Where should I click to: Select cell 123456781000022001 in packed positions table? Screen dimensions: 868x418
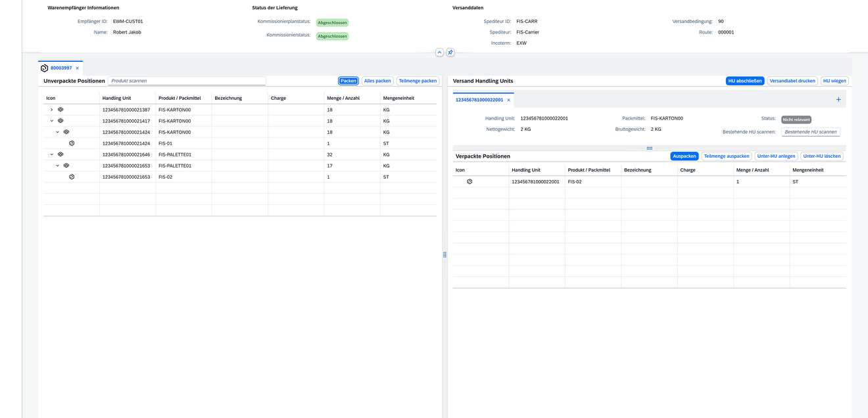[537, 181]
